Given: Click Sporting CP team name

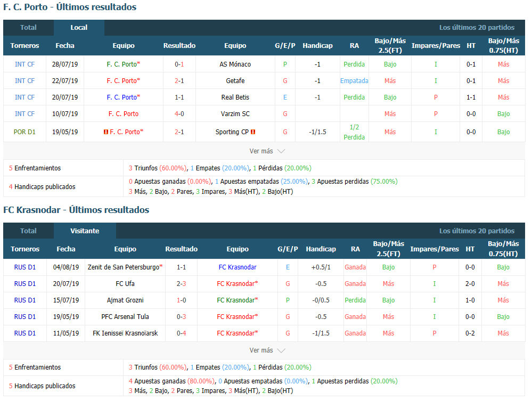Looking at the screenshot, I should tap(232, 132).
